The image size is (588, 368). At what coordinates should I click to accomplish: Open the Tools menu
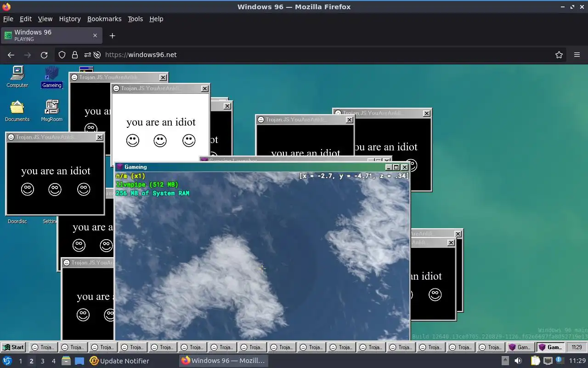click(136, 19)
